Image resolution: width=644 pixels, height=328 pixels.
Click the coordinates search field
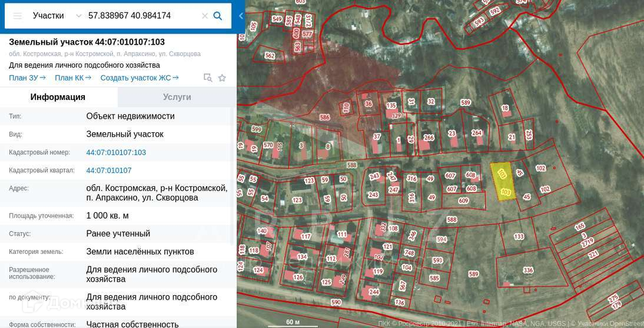pos(143,16)
